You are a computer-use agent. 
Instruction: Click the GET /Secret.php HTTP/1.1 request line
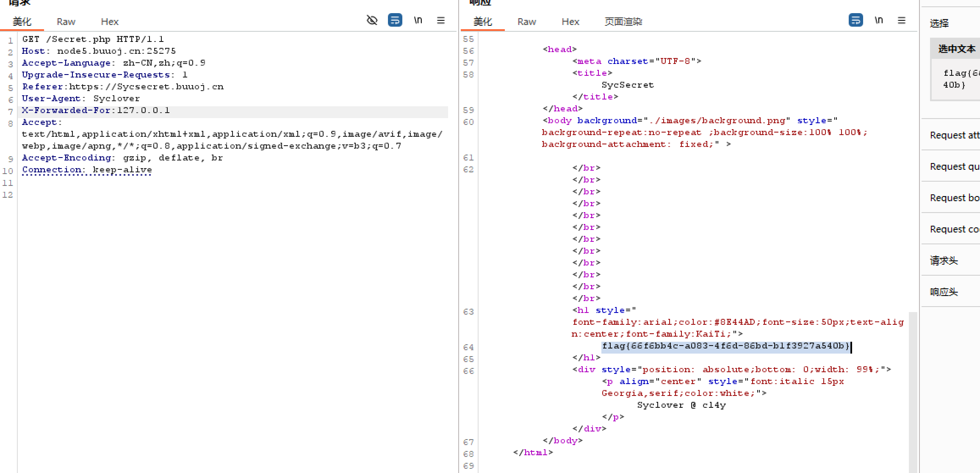[x=93, y=39]
